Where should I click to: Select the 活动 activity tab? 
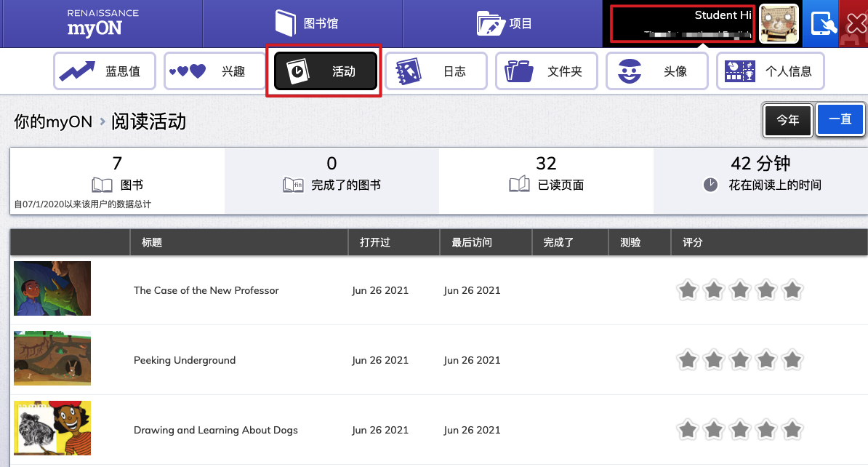pos(325,71)
